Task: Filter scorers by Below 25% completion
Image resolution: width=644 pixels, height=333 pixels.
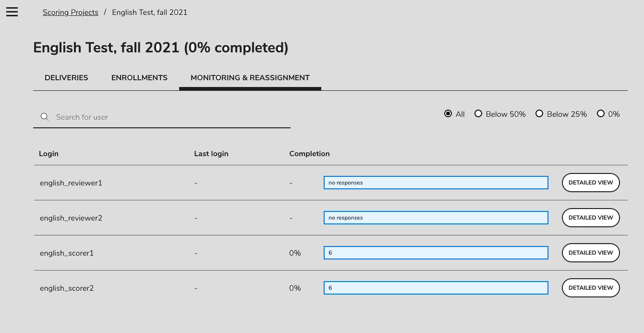Action: (539, 113)
